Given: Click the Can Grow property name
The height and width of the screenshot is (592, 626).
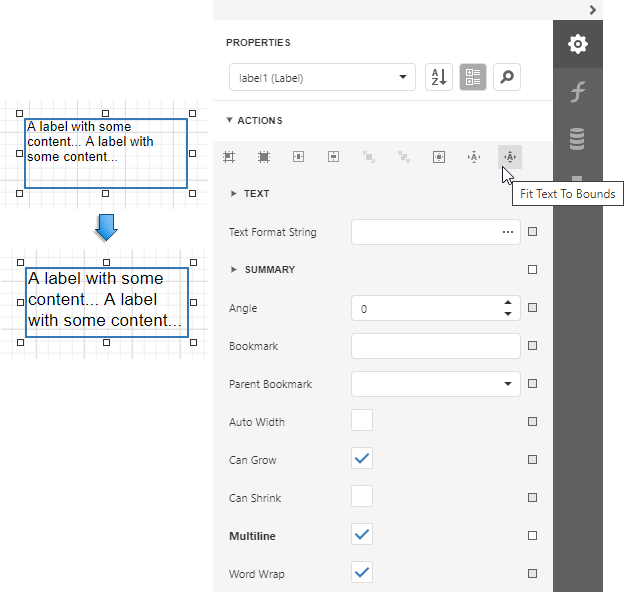Looking at the screenshot, I should tap(253, 460).
